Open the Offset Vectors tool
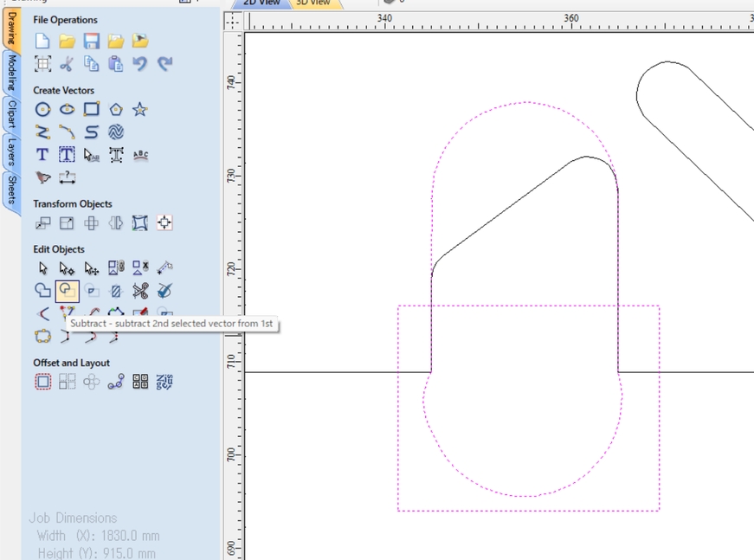Screen dimensions: 754x560 (x=42, y=383)
